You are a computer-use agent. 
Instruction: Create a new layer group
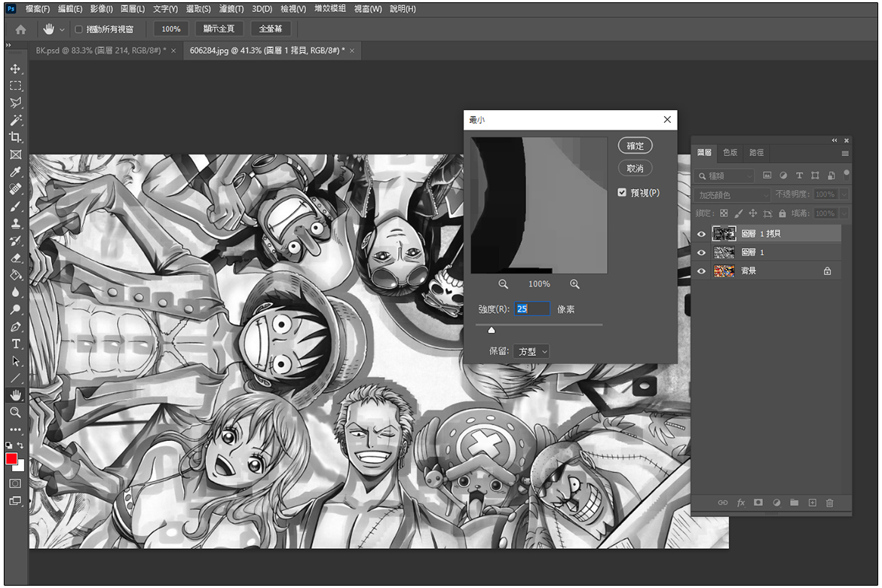point(795,503)
